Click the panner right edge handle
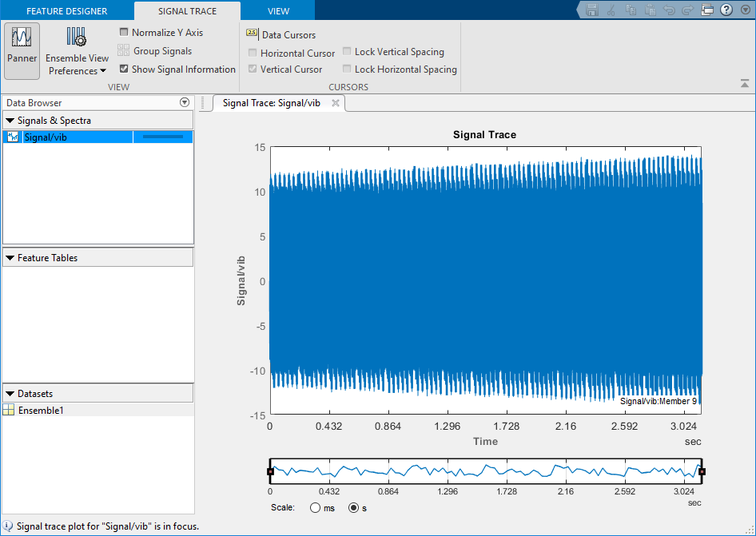 702,472
